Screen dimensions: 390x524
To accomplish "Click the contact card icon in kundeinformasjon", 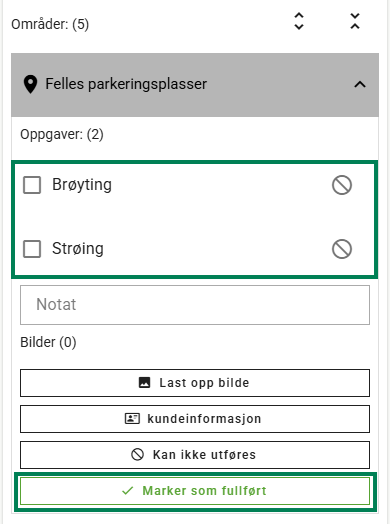I will click(x=132, y=418).
